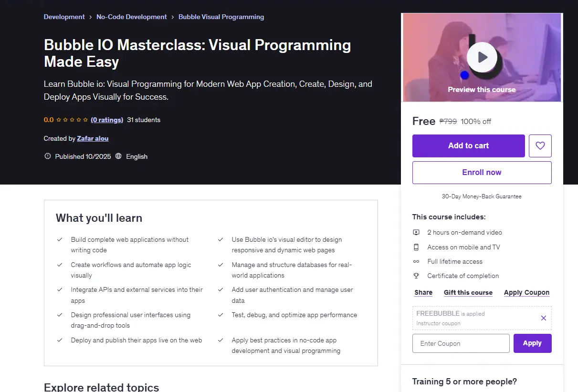This screenshot has width=578, height=392.
Task: Click the purple Apply button
Action: pyautogui.click(x=533, y=343)
